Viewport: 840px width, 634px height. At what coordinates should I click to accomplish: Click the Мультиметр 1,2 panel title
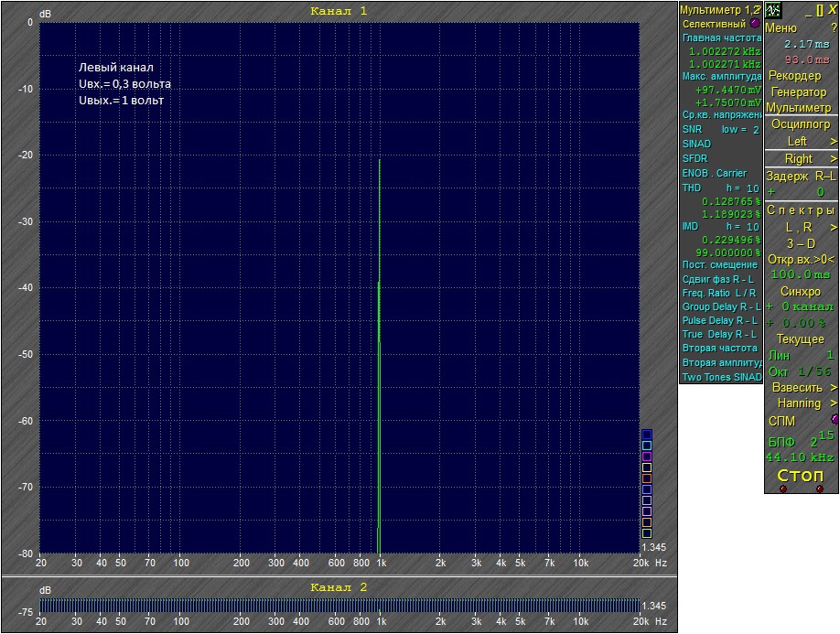click(720, 10)
